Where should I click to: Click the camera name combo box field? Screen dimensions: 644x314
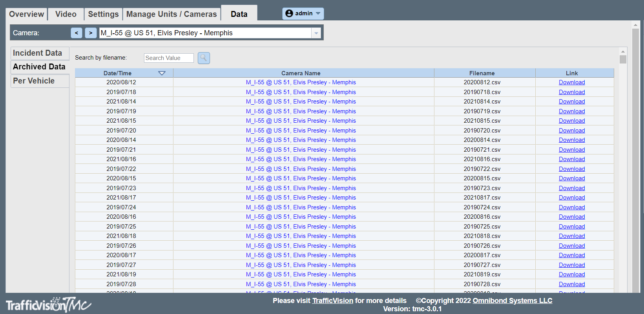coord(205,33)
